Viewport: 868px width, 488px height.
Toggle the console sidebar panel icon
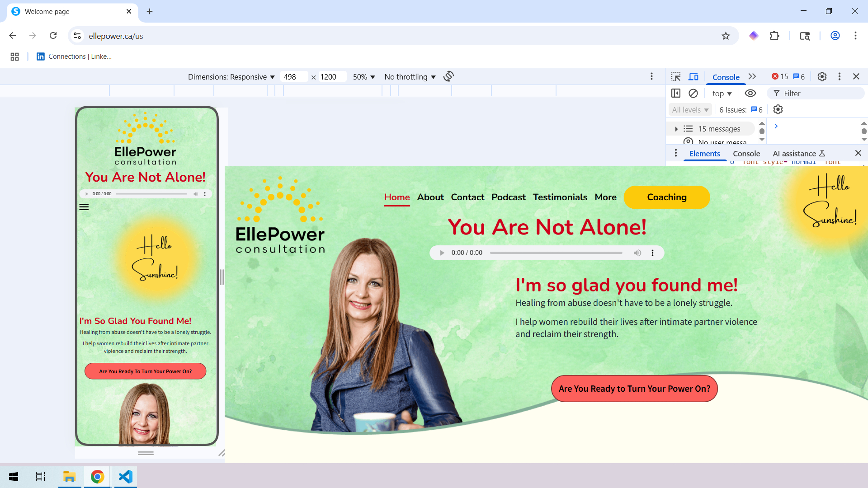click(x=676, y=94)
